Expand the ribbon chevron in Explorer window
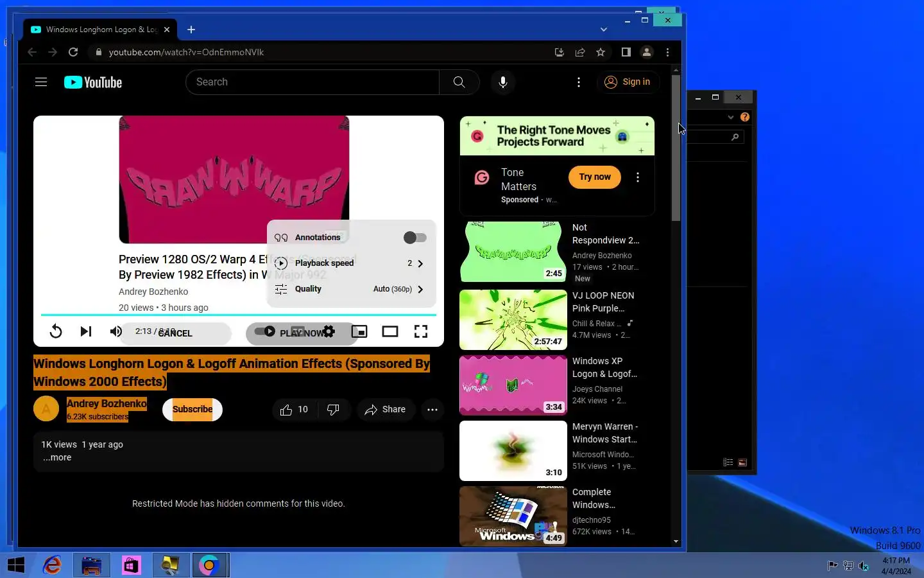 730,117
